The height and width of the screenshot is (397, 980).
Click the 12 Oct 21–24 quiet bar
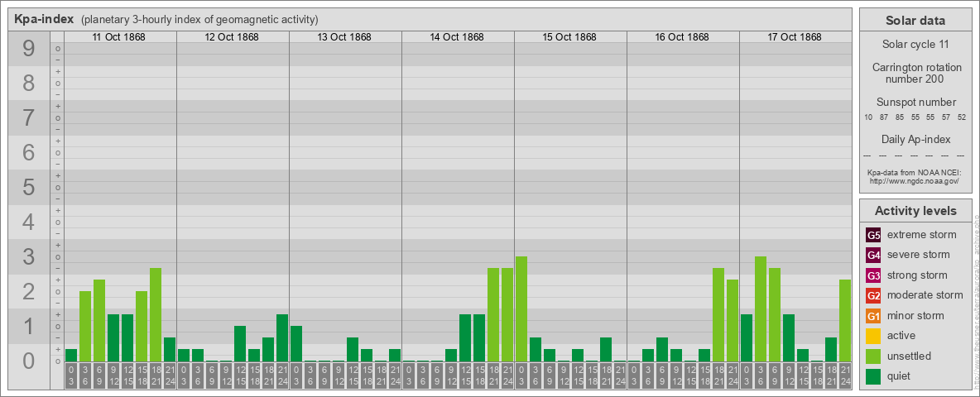(x=282, y=337)
